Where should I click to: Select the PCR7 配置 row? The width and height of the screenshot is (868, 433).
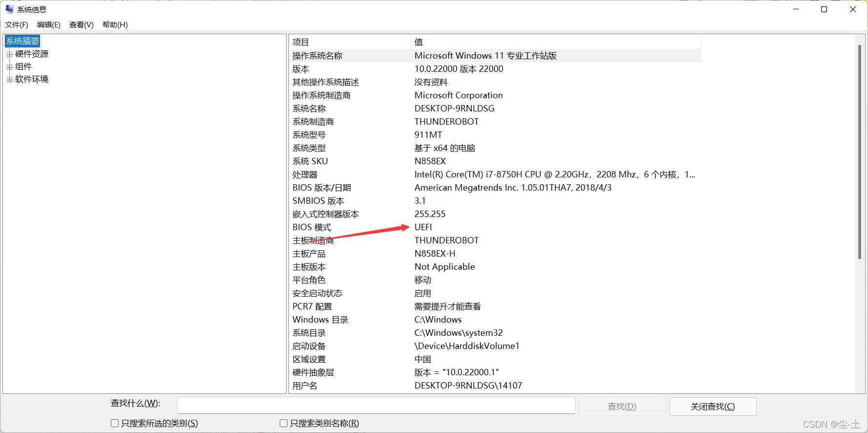click(496, 306)
